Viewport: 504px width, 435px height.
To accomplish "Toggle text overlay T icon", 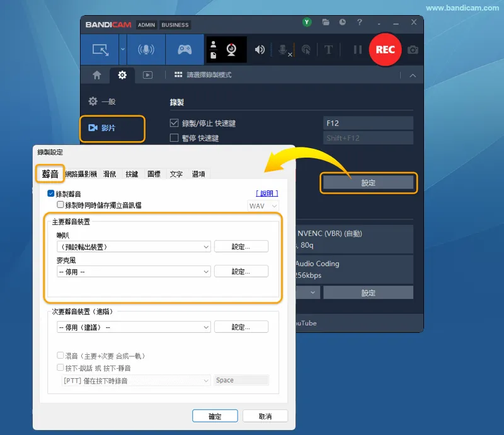I will tap(328, 50).
